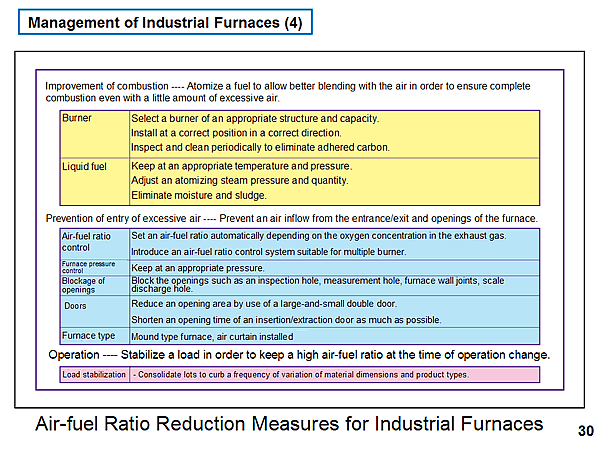Click the page number 30

tap(585, 431)
